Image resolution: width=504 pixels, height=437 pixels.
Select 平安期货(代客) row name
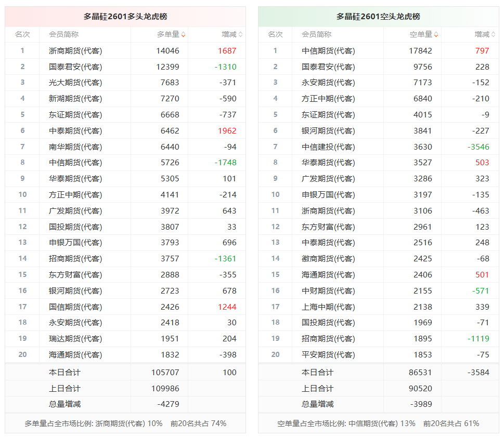[x=328, y=355]
